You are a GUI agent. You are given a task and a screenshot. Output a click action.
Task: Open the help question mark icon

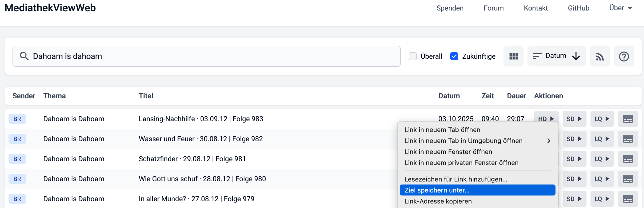click(624, 56)
